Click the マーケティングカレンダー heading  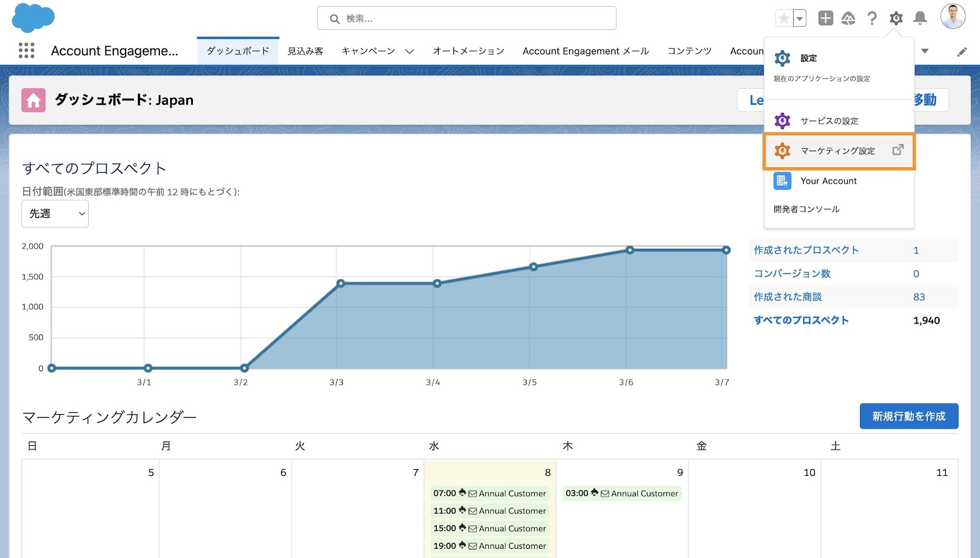coord(110,417)
